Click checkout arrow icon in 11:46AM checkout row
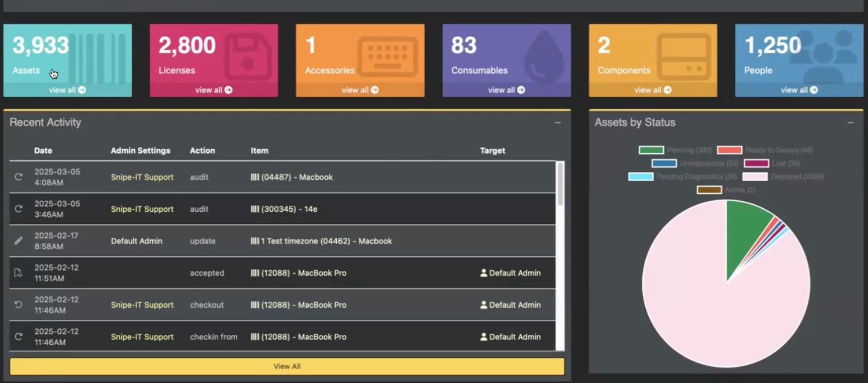This screenshot has height=383, width=868. [x=19, y=304]
